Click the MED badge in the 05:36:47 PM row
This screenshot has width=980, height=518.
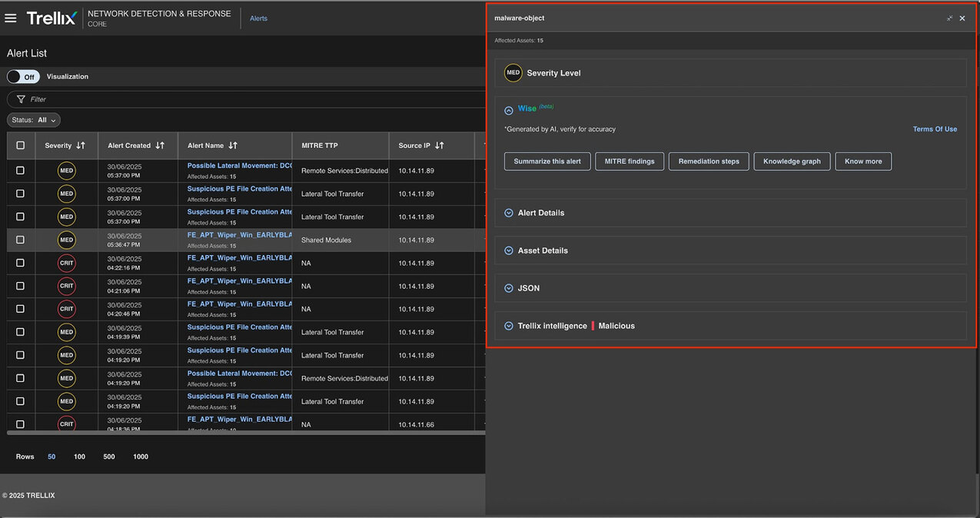[x=67, y=240]
